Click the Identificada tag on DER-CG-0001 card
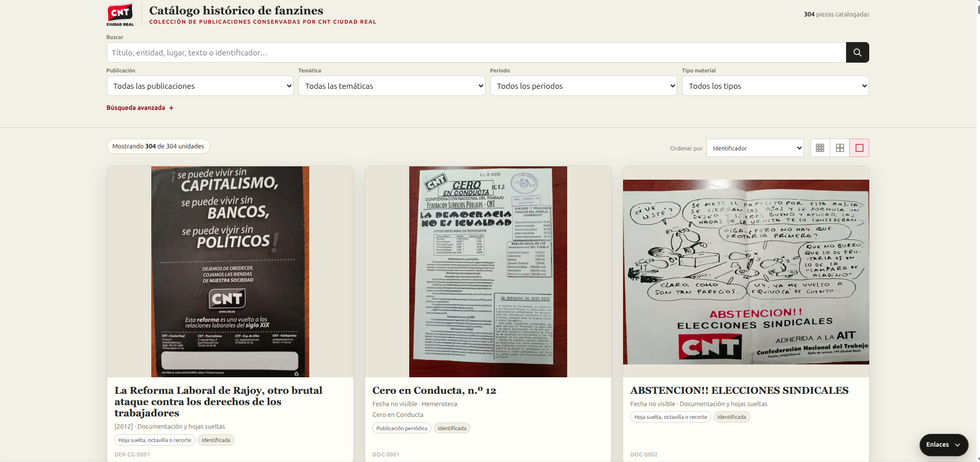 pyautogui.click(x=216, y=440)
